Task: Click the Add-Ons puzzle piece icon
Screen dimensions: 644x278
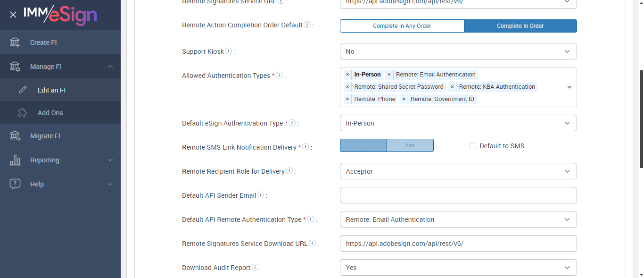Action: click(x=22, y=113)
